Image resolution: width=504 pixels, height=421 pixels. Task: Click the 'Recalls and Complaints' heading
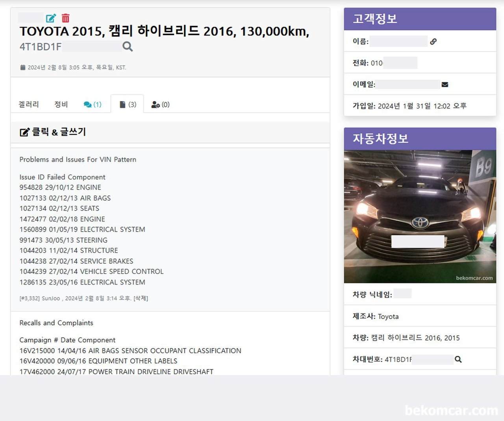point(56,323)
